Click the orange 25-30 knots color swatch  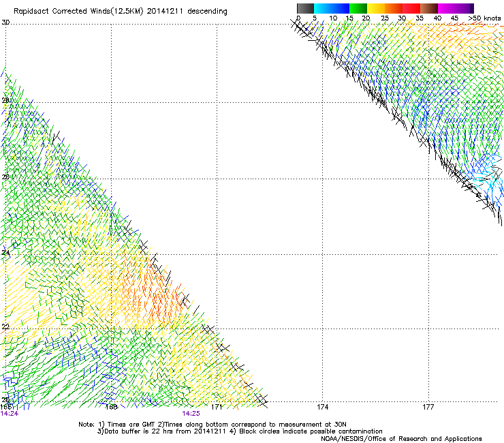click(394, 8)
